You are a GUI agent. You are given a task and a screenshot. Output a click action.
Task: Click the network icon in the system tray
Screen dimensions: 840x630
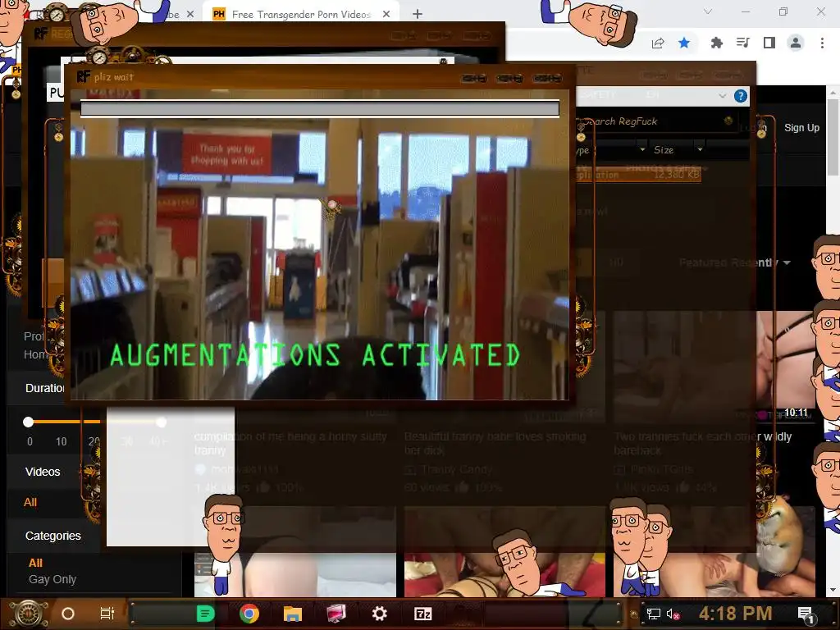point(653,614)
